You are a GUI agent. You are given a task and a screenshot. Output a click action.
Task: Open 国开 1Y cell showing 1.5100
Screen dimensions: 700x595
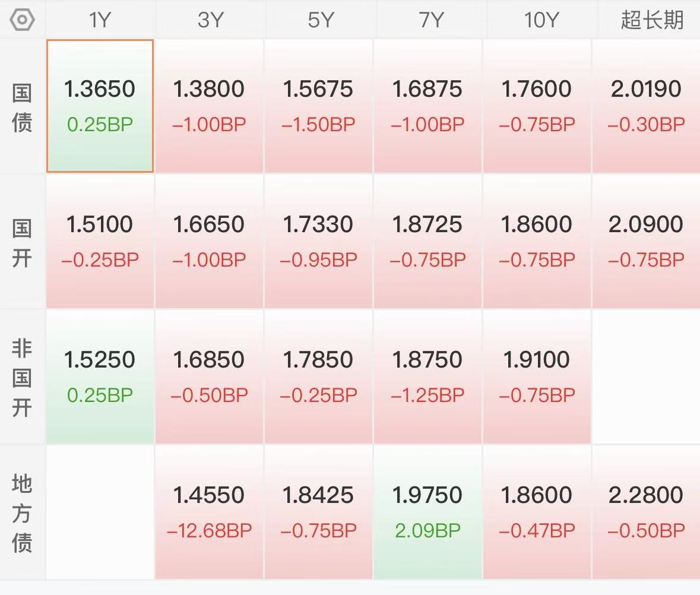coord(100,241)
